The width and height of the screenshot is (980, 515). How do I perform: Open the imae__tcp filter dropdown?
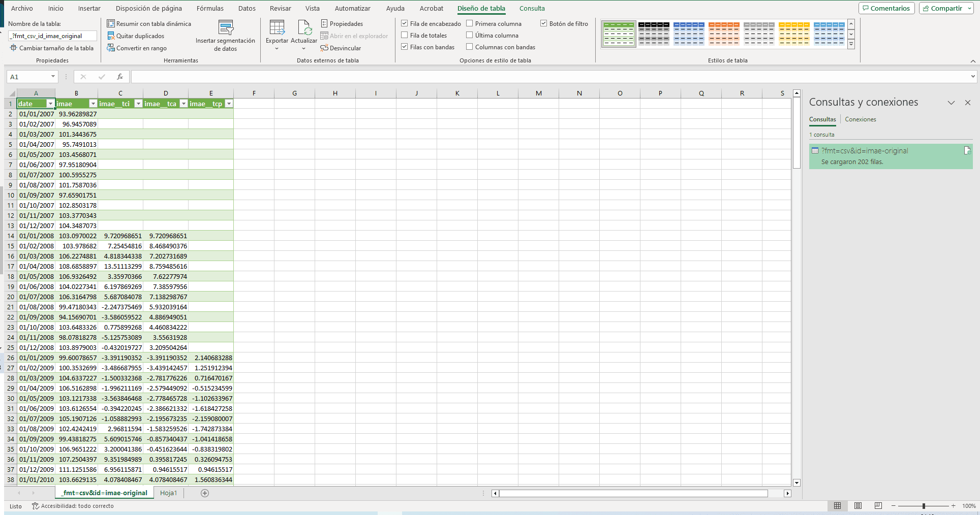pos(229,104)
